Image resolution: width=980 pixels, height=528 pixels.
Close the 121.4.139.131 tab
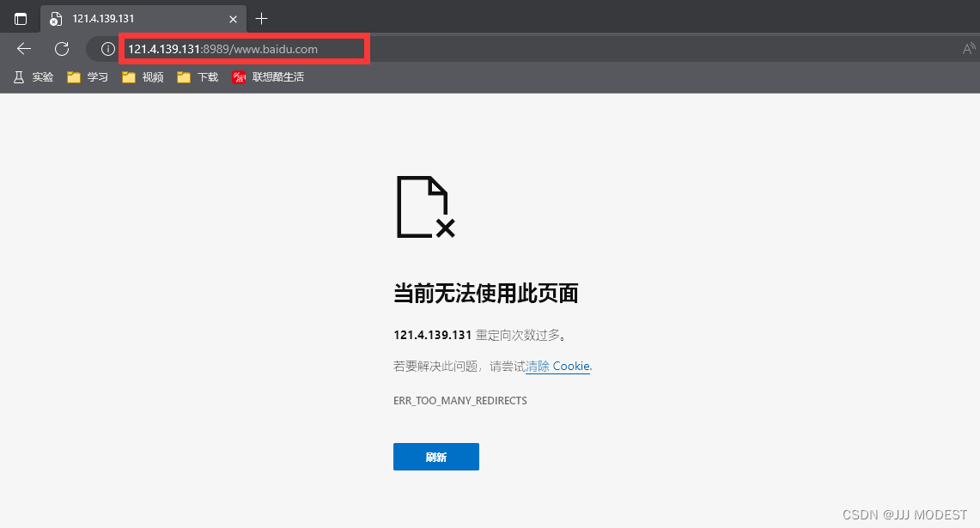(x=233, y=20)
